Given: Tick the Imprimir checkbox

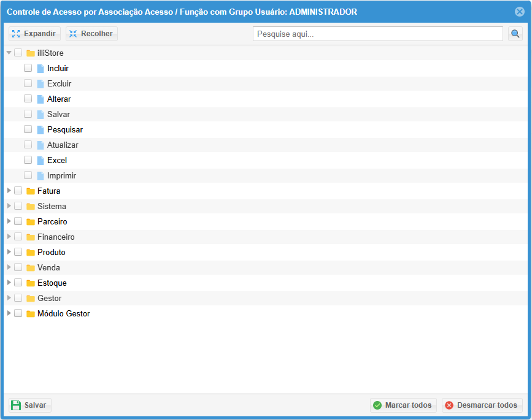Looking at the screenshot, I should 28,175.
